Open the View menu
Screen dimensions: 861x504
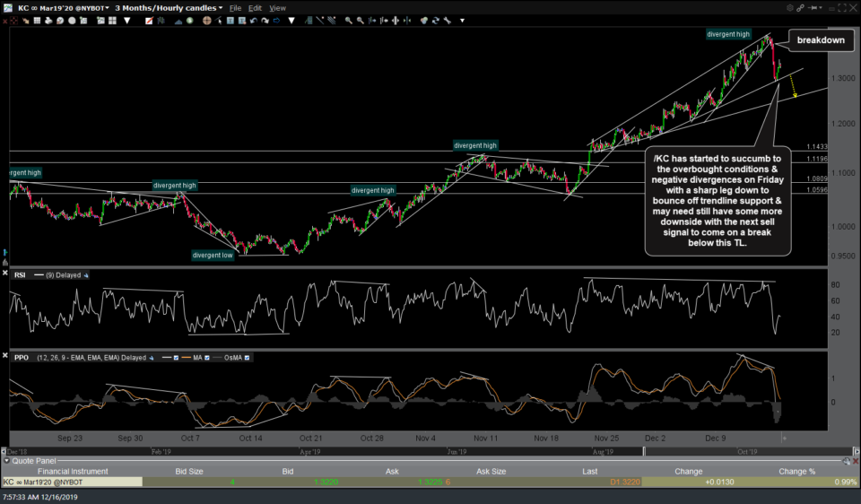[x=278, y=7]
